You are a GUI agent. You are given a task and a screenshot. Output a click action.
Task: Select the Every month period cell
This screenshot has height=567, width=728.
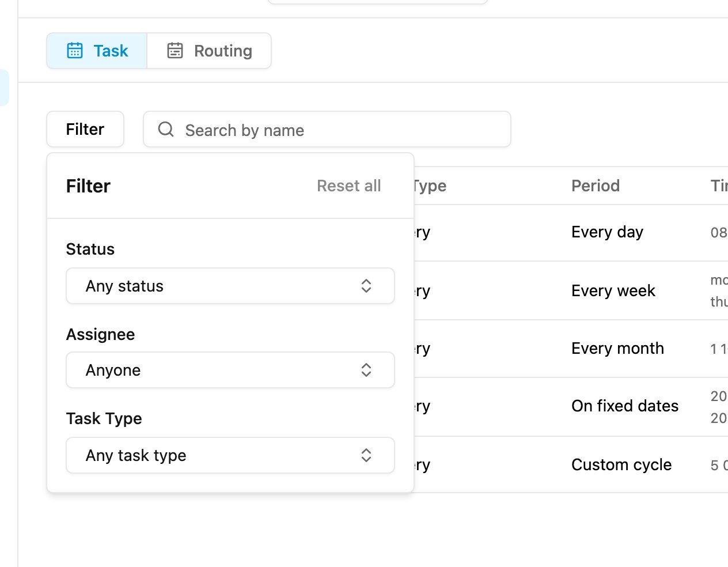pyautogui.click(x=617, y=349)
